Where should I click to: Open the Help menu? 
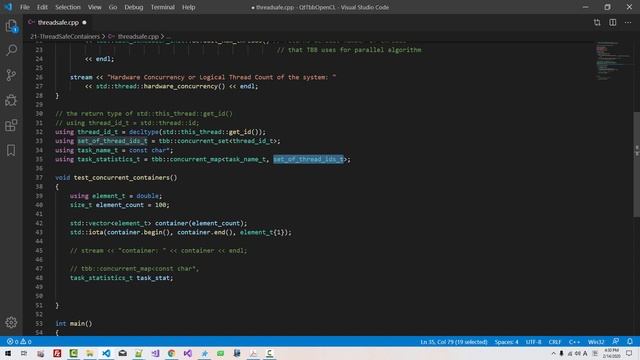pos(188,7)
